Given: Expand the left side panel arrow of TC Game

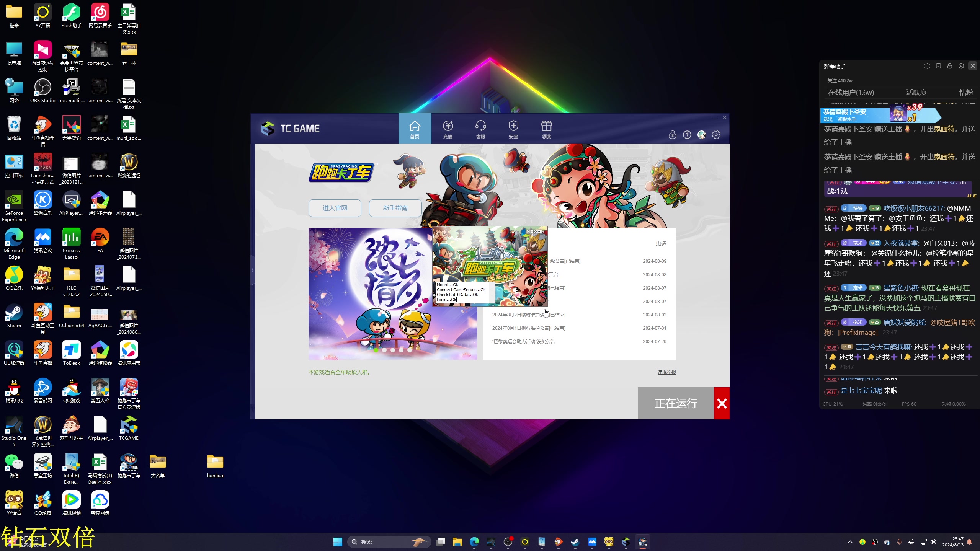Looking at the screenshot, I should (252, 270).
